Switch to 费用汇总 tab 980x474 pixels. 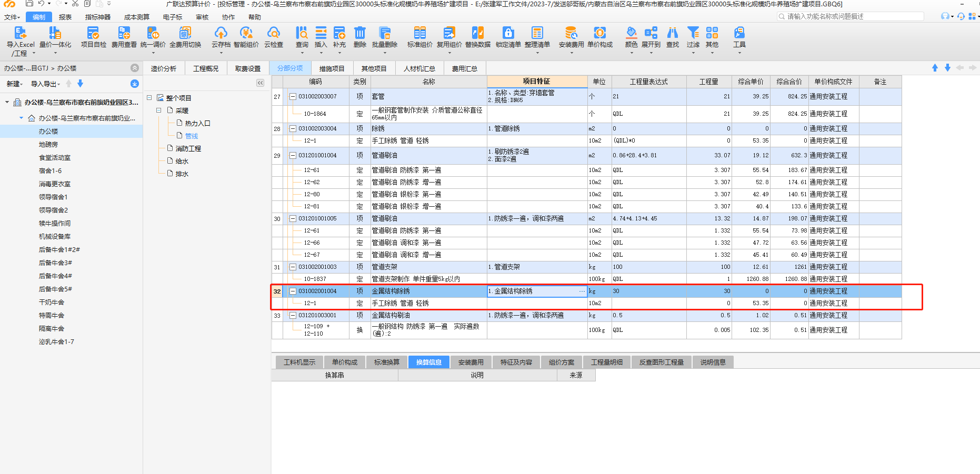tap(465, 68)
